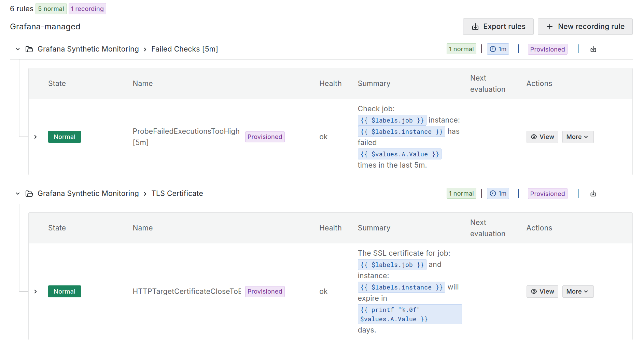Click the 5 normal filter badge
The width and height of the screenshot is (644, 353).
point(51,9)
